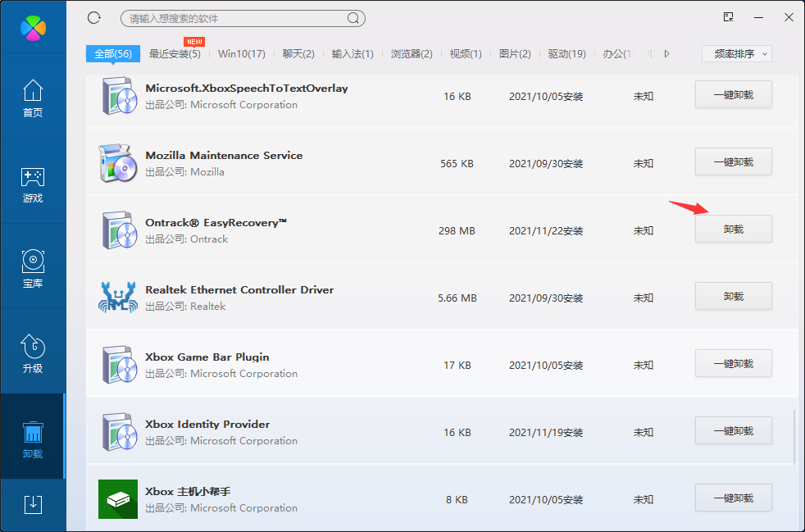Click Realtek crab driver icon
The height and width of the screenshot is (532, 805).
[x=118, y=298]
